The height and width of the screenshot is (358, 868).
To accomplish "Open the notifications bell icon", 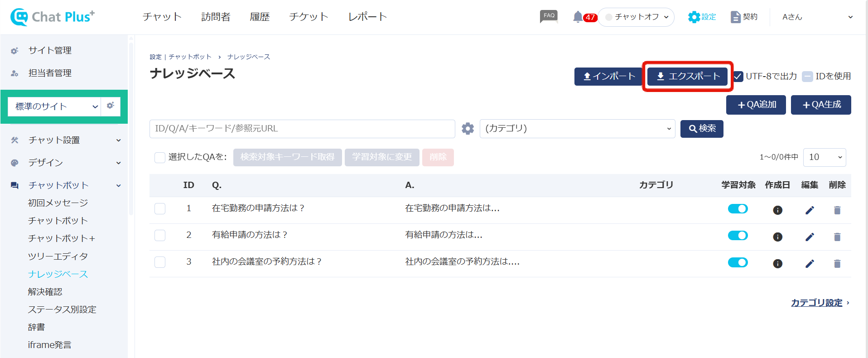I will click(578, 17).
